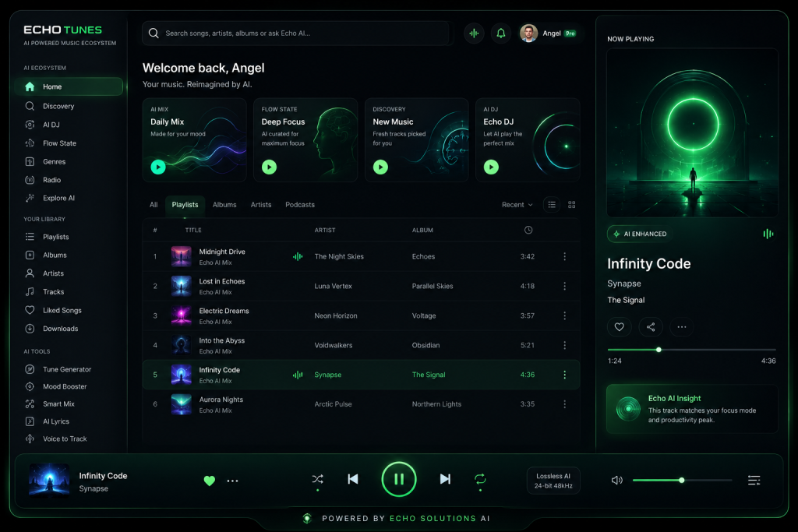Open Discovery from the sidebar

50,106
